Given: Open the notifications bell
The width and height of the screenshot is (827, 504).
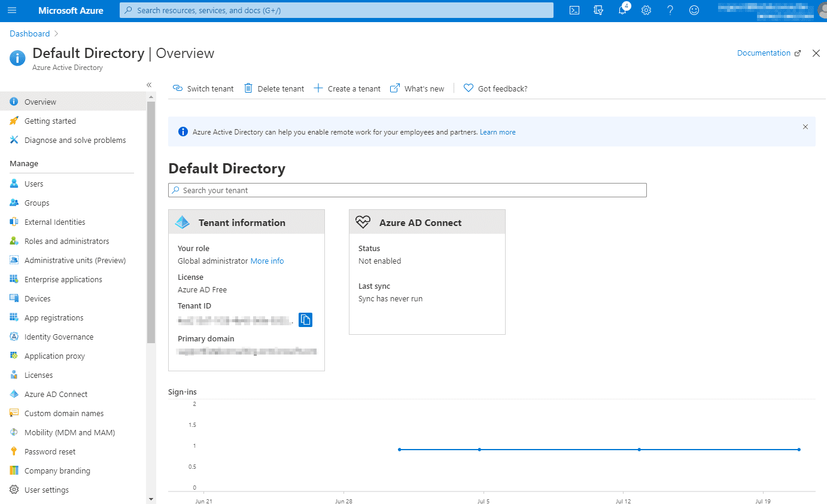Looking at the screenshot, I should pyautogui.click(x=622, y=10).
